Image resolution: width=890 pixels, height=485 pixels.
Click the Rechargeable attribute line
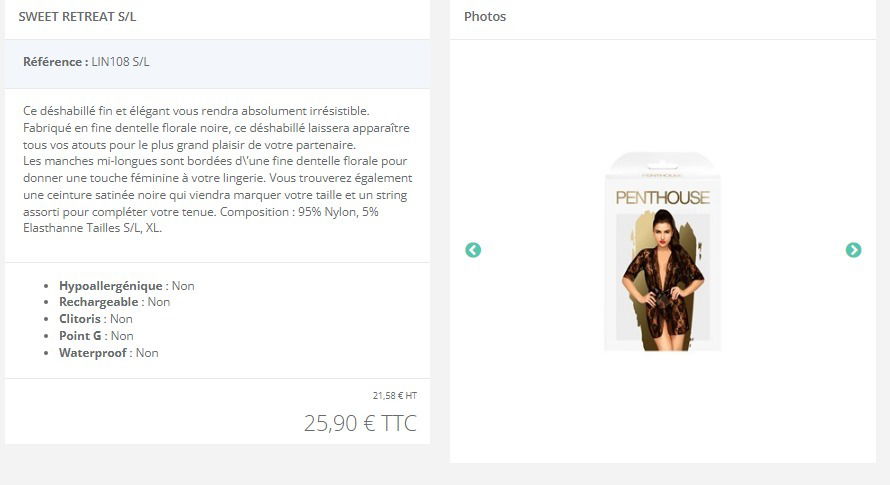(x=115, y=302)
